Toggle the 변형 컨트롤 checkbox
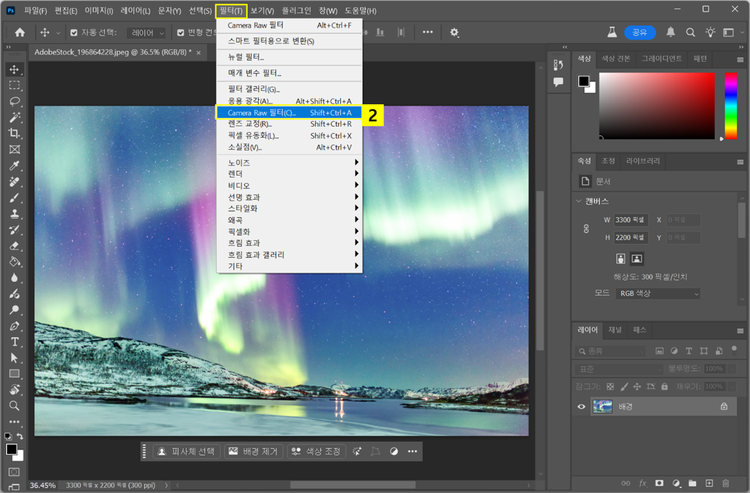750x493 pixels. click(x=180, y=33)
